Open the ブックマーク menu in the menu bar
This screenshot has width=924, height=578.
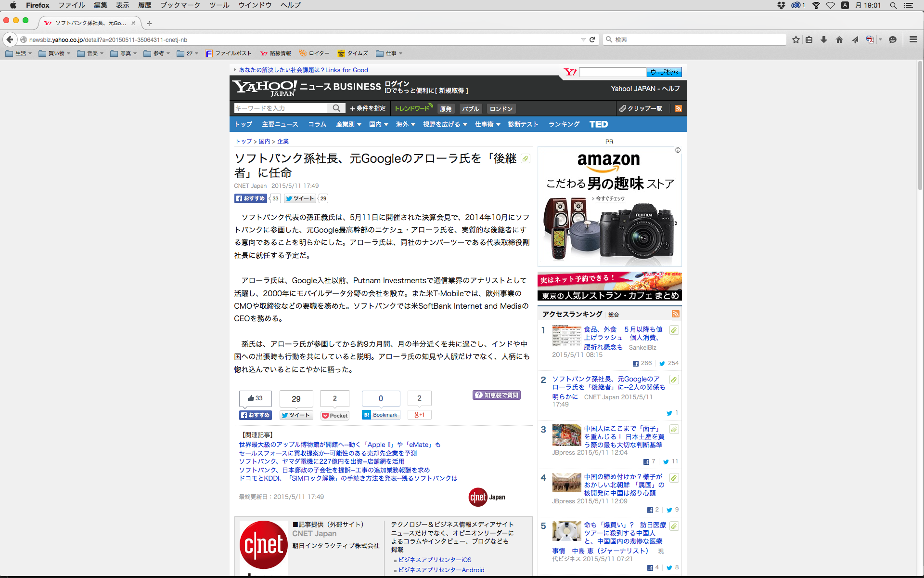click(180, 5)
